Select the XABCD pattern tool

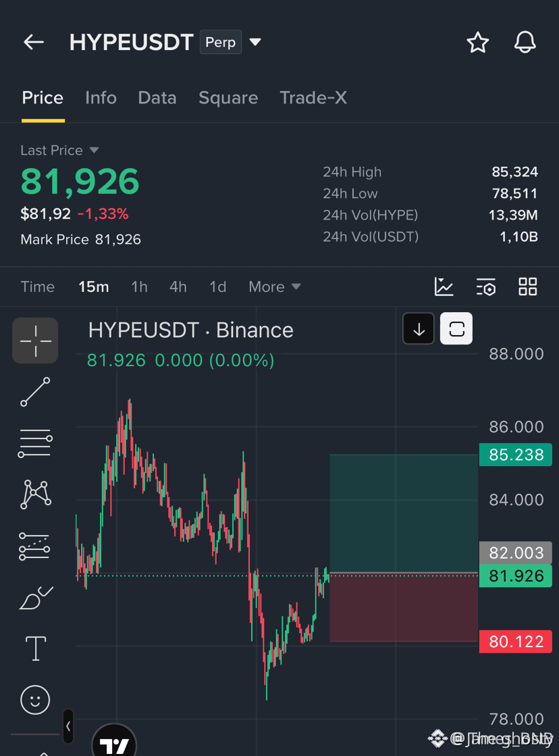(36, 494)
